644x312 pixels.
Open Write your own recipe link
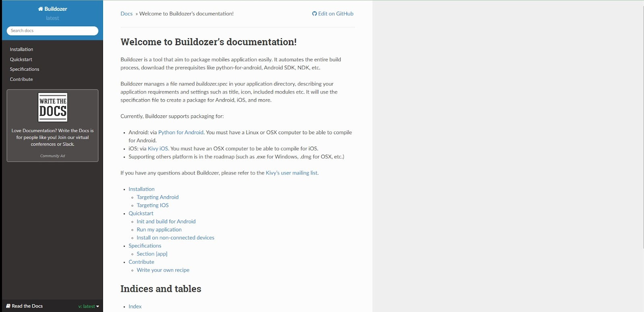point(163,270)
